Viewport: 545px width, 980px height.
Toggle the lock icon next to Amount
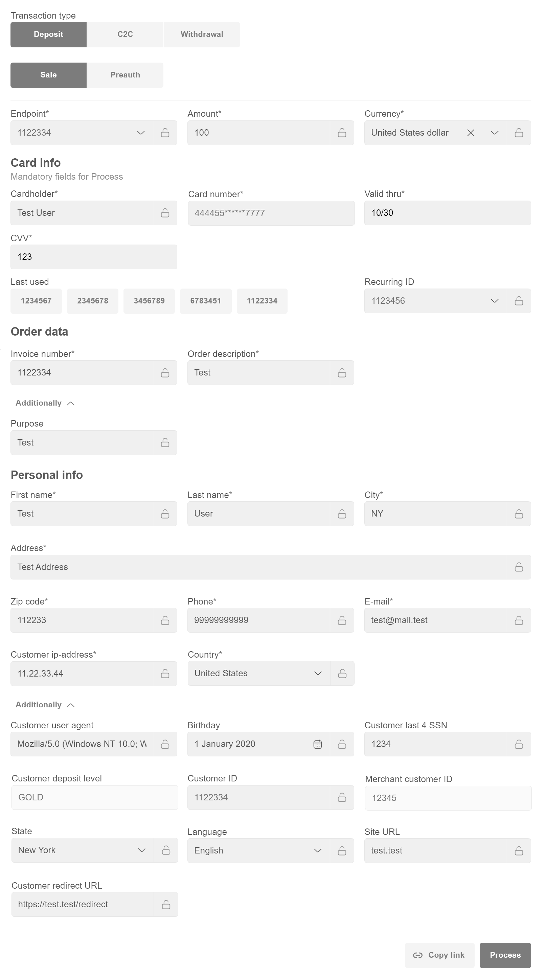tap(342, 133)
